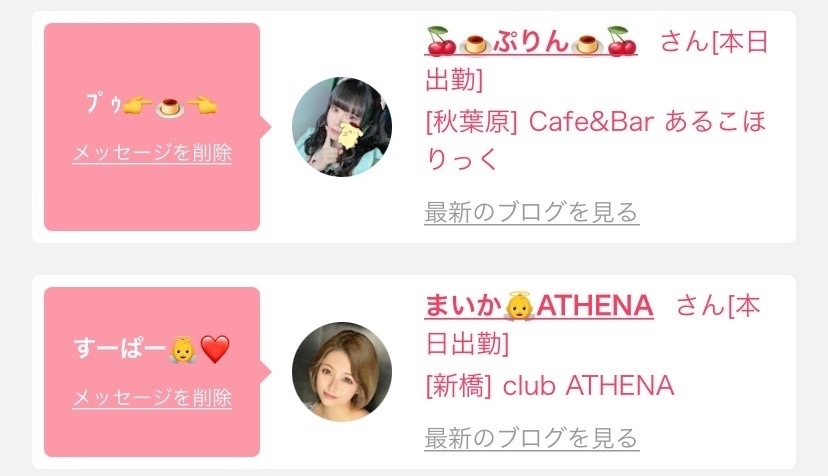
Task: Select the Cafe&Bar あるこほりっく shop text
Action: [x=596, y=141]
